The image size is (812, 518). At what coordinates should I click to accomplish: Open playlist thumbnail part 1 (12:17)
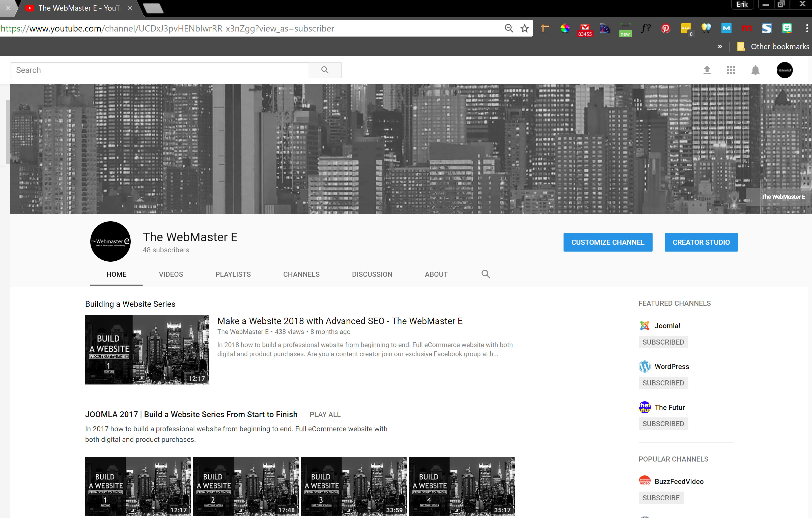click(x=138, y=486)
